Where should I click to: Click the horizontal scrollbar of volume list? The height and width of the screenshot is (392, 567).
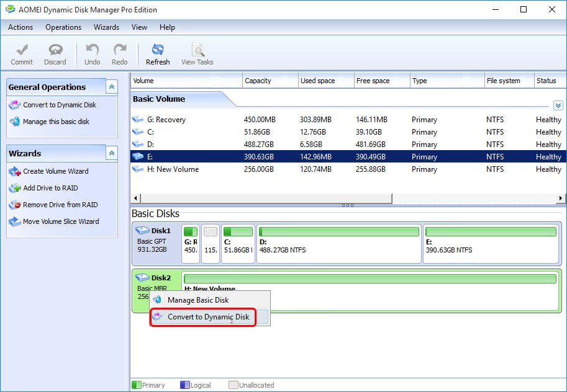(x=267, y=198)
